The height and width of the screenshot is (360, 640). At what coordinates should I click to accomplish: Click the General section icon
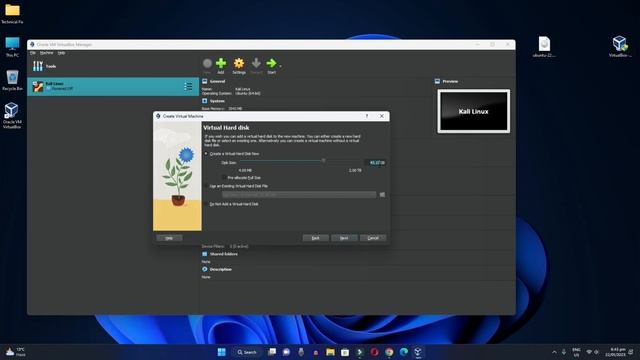[204, 81]
